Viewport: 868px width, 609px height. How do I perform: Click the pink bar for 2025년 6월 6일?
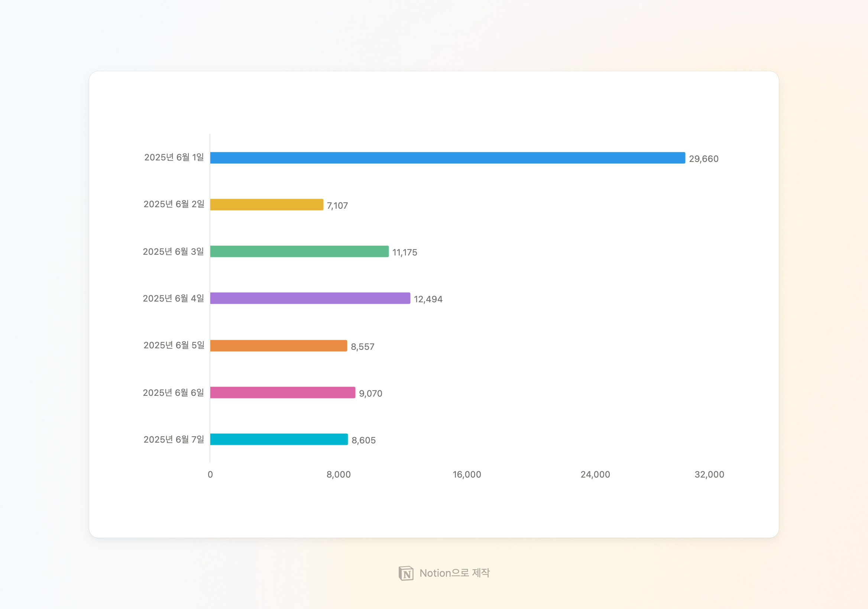pyautogui.click(x=282, y=393)
